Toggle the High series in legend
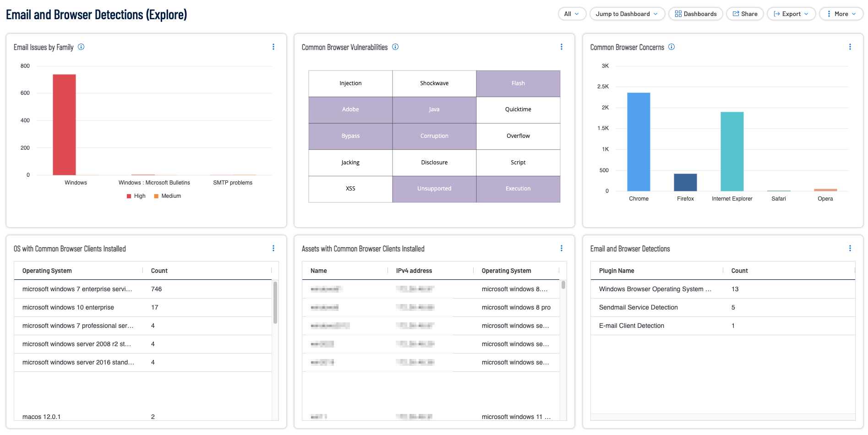The width and height of the screenshot is (868, 435). 136,196
